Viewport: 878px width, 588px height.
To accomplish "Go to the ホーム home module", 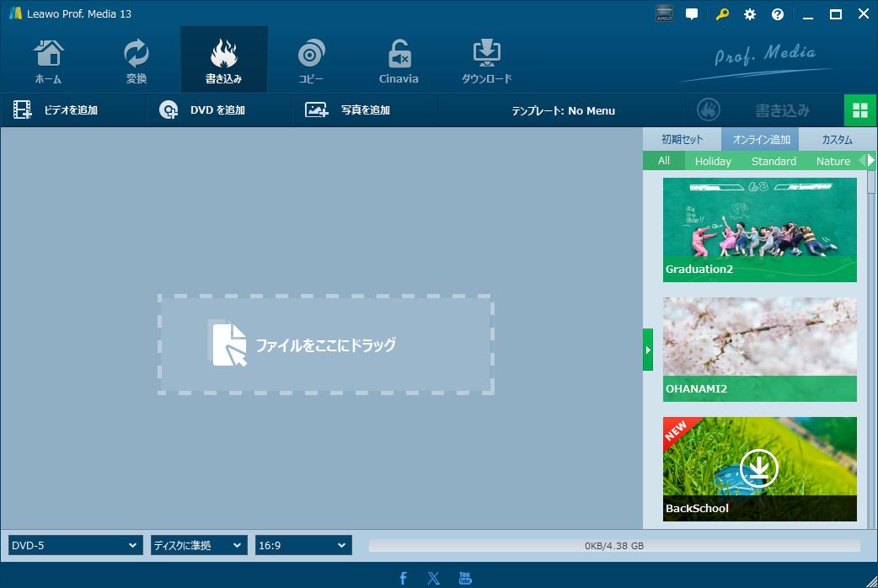I will pyautogui.click(x=49, y=61).
